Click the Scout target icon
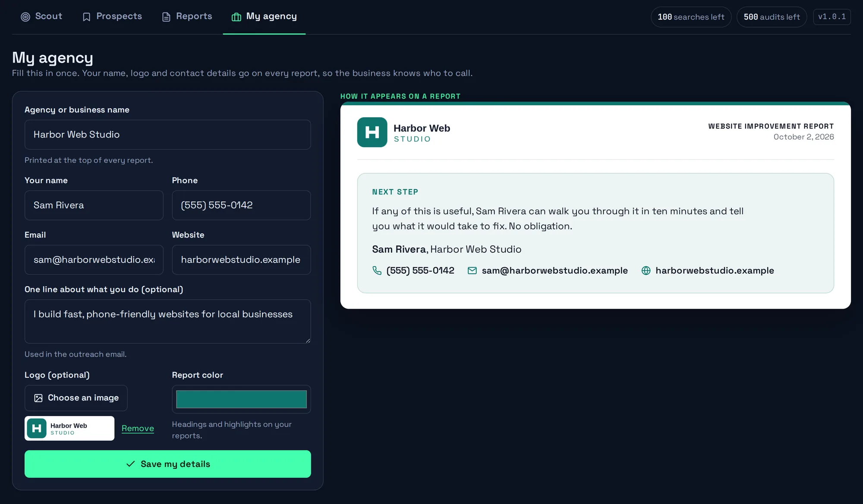Viewport: 863px width, 504px height. coord(25,17)
